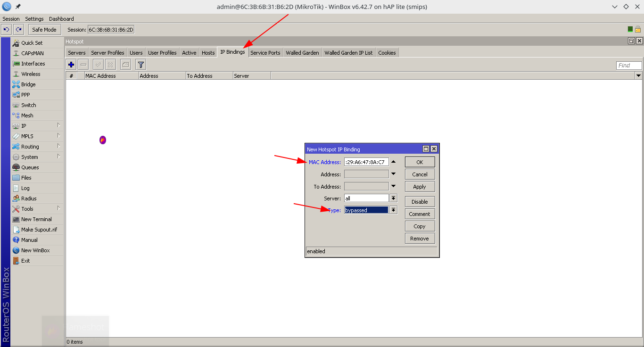This screenshot has height=347, width=644.
Task: Click the Undo arrow icon
Action: [x=6, y=30]
